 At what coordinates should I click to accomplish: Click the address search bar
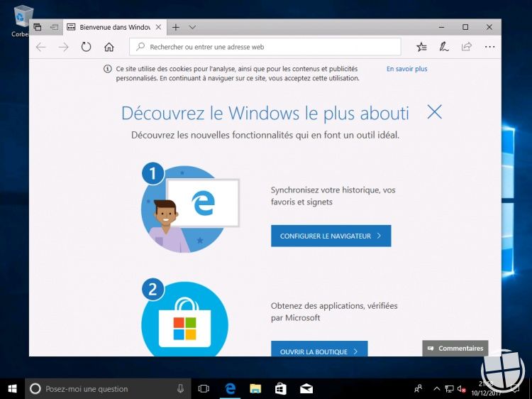[x=265, y=47]
